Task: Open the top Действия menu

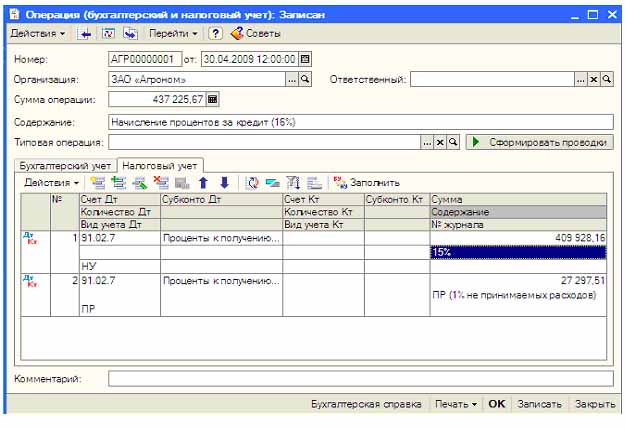Action: coord(37,34)
